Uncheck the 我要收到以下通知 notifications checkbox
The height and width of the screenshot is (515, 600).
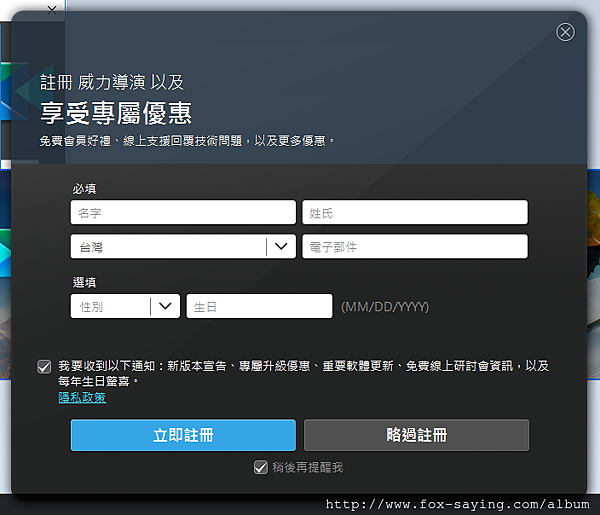click(x=44, y=367)
